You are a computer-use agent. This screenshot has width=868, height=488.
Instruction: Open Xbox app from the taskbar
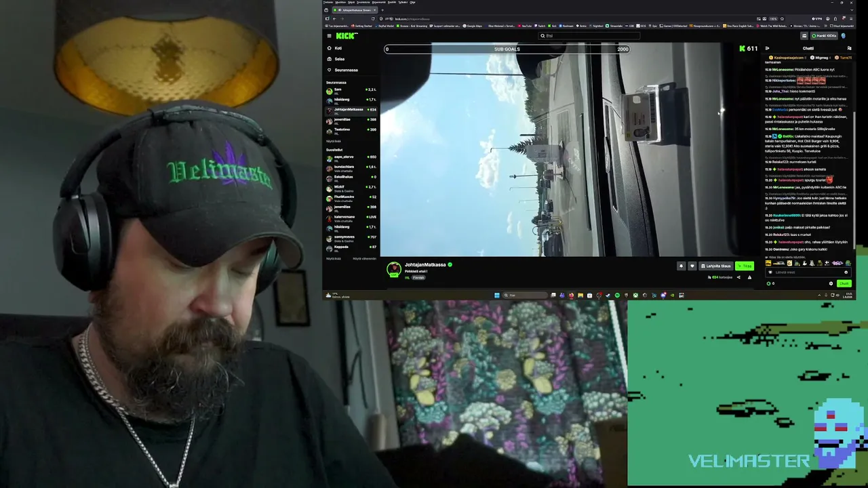(635, 296)
